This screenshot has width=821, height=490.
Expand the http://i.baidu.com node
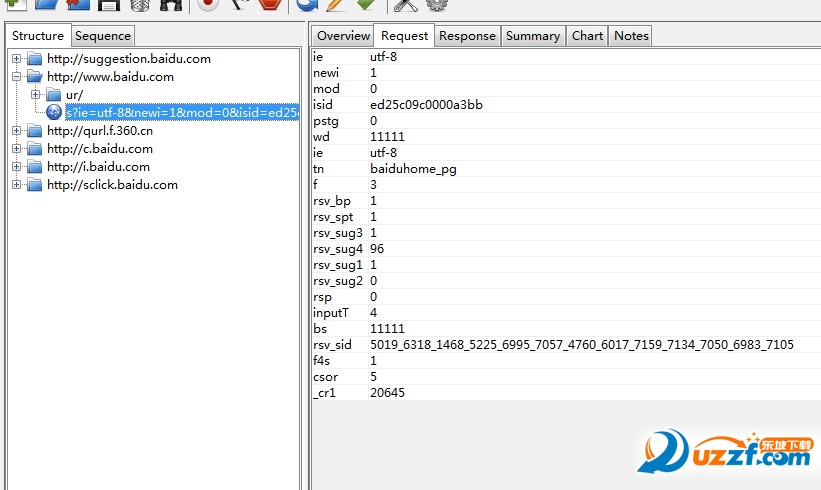click(x=16, y=166)
